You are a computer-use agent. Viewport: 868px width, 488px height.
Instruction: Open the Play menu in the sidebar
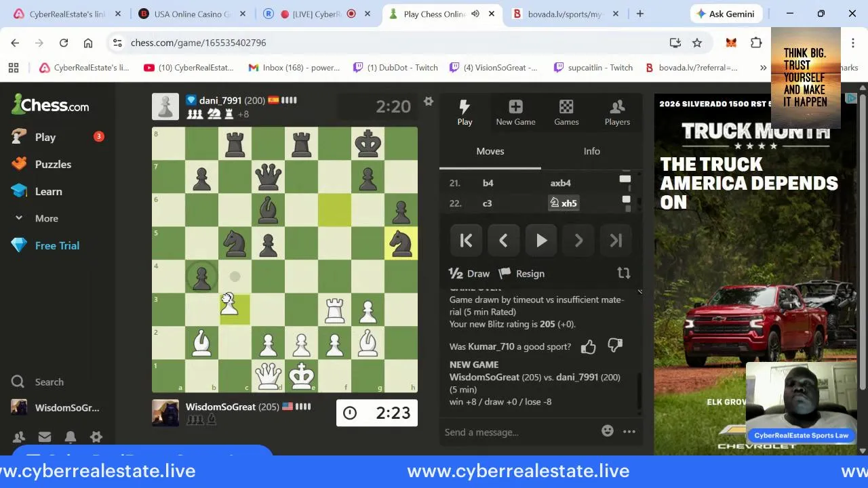(45, 137)
